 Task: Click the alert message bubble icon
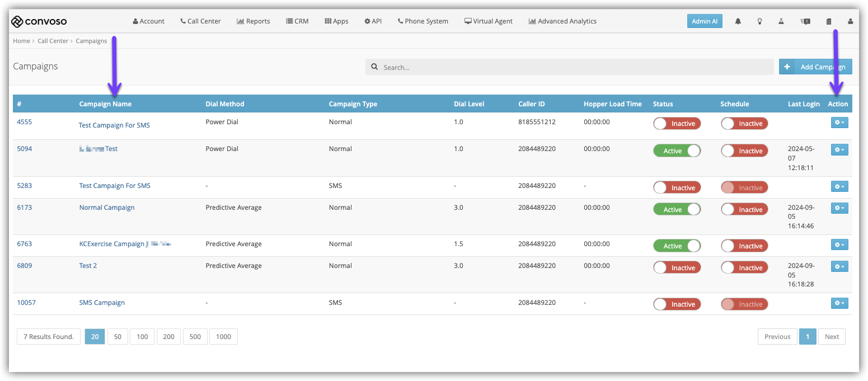[x=805, y=21]
